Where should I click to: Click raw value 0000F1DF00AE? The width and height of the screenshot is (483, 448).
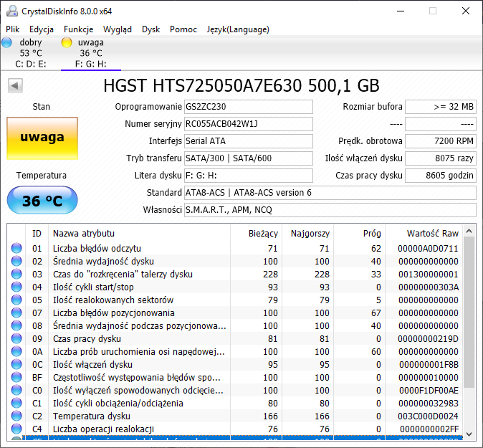tap(429, 391)
